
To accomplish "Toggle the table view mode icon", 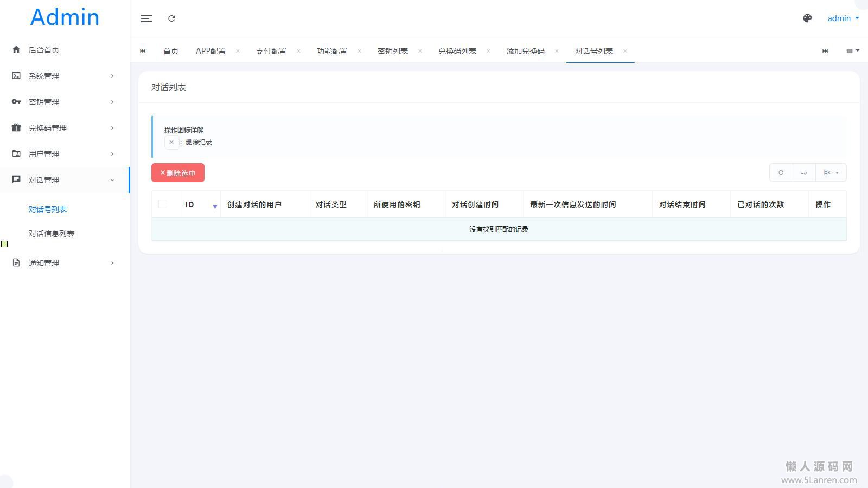I will pos(804,172).
